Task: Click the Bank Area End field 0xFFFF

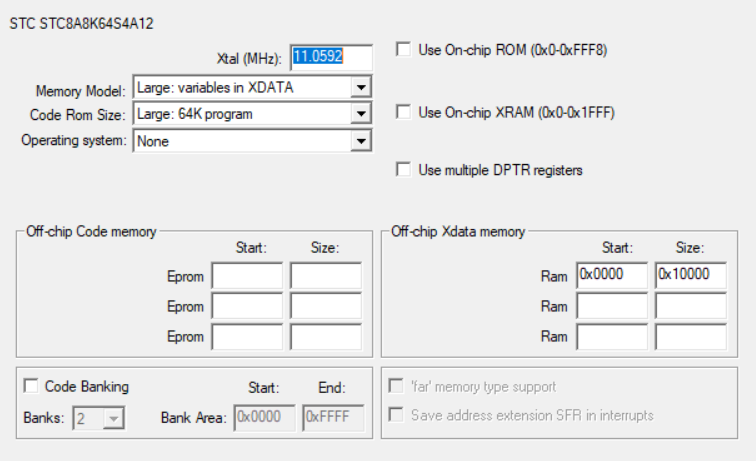Action: point(333,418)
